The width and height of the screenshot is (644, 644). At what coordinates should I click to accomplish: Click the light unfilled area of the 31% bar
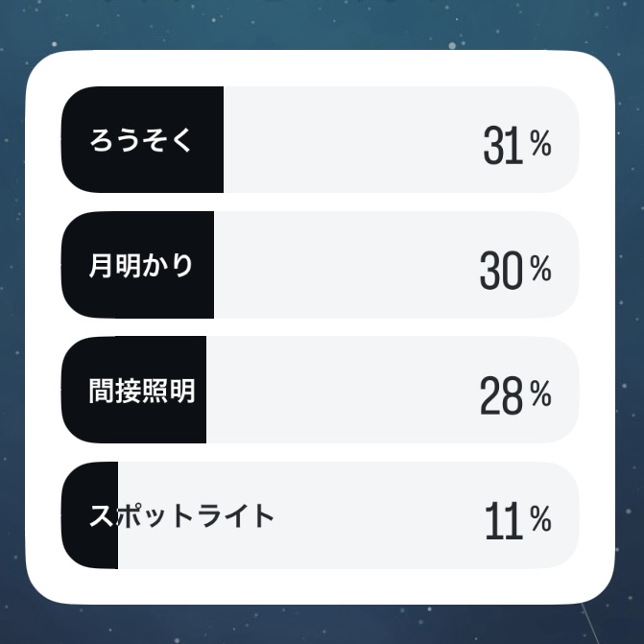coord(349,139)
